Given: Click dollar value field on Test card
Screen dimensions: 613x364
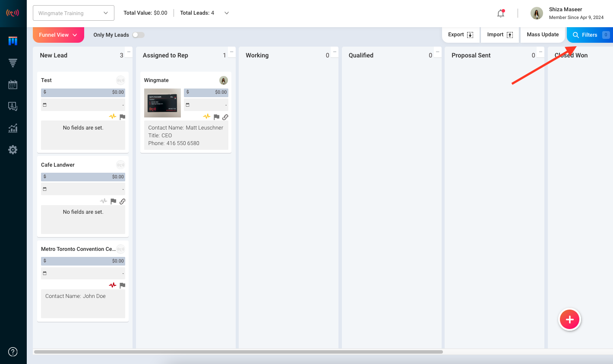Looking at the screenshot, I should click(83, 92).
